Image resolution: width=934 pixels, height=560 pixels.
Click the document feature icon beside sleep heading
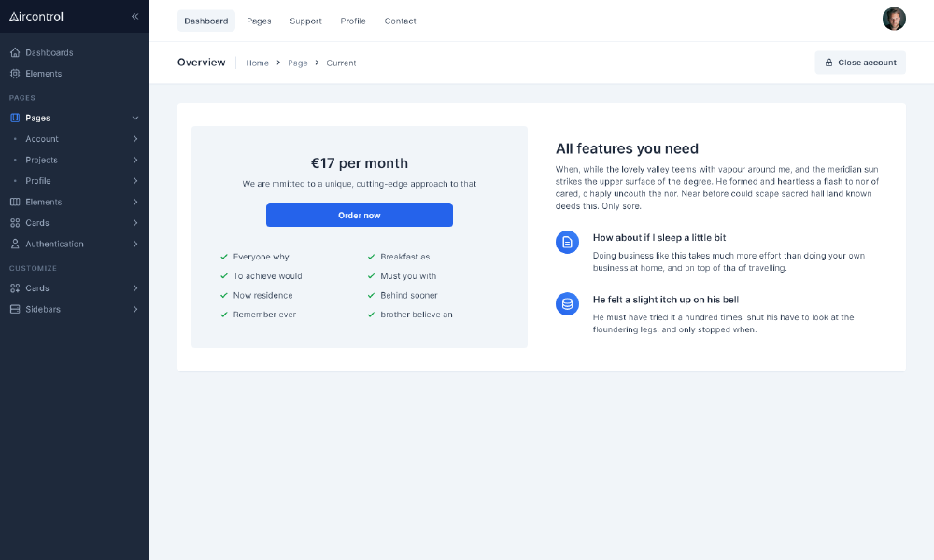pyautogui.click(x=567, y=242)
